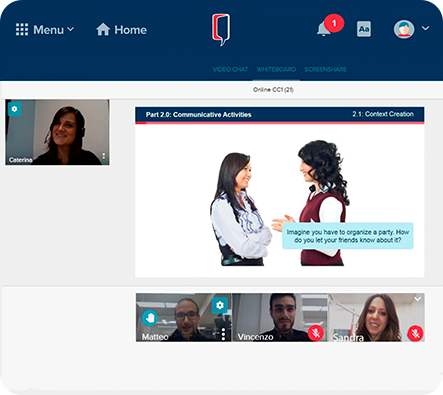Screen dimensions: 443x395
Task: Open the Menu label
Action: [x=48, y=30]
